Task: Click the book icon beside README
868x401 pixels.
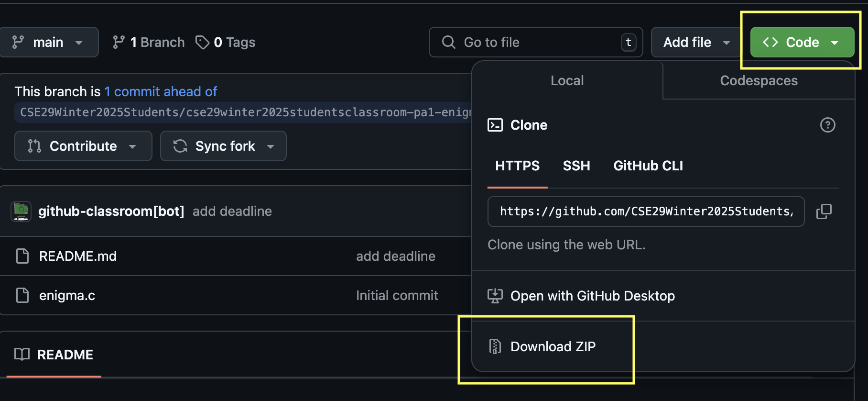Action: pos(22,355)
